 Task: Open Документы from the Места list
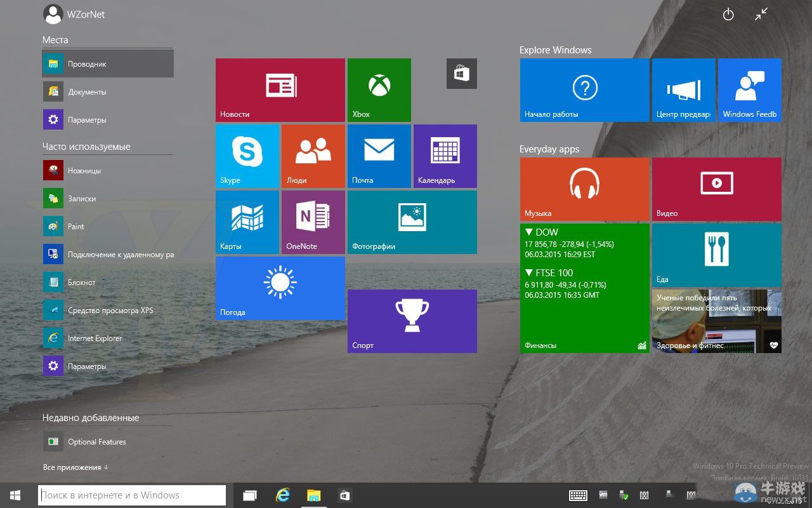108,91
